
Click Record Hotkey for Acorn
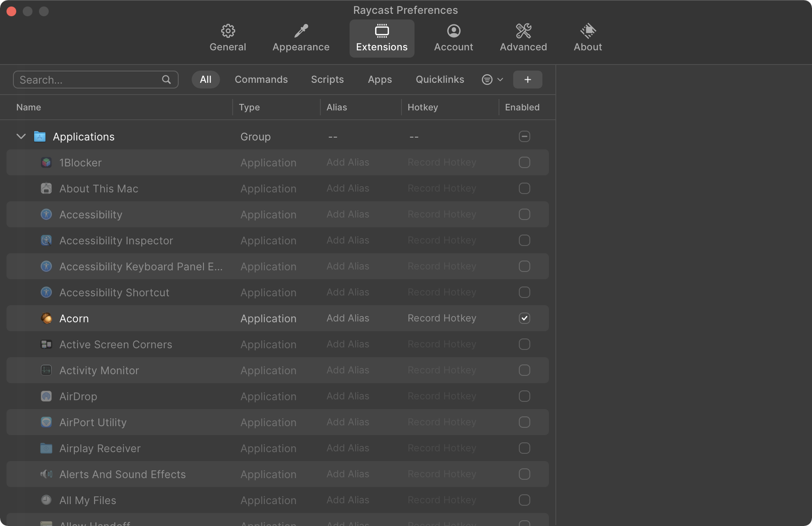442,318
